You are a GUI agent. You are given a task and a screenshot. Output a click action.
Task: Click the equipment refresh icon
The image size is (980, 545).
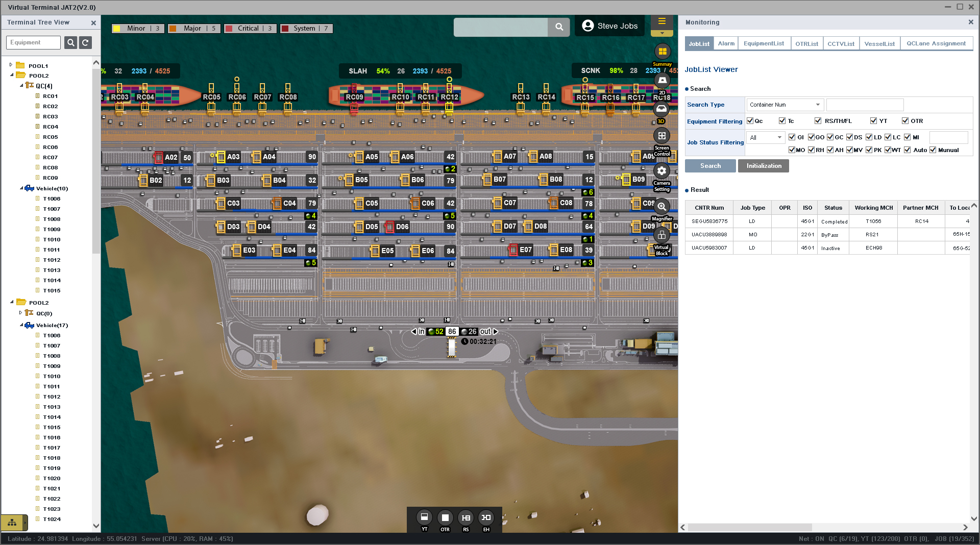coord(86,43)
